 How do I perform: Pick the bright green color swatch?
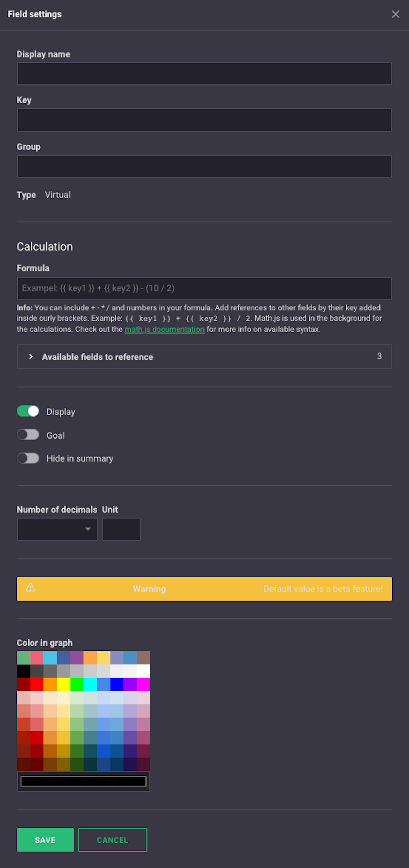77,684
